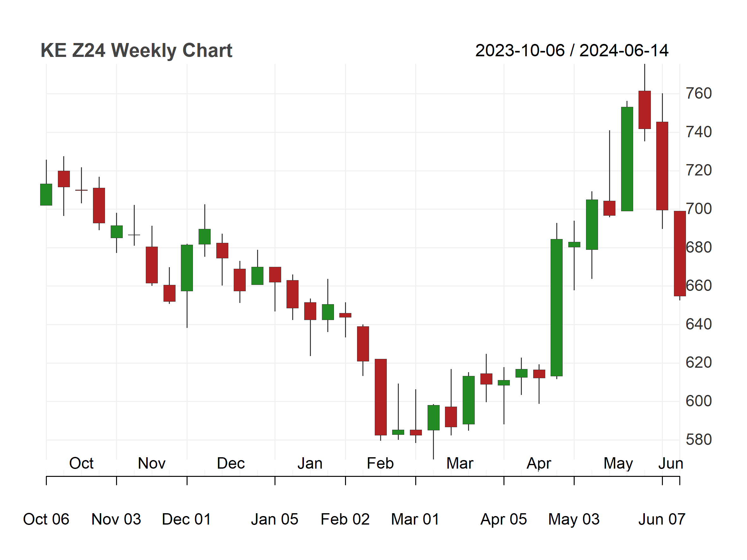Click the Oct 06 date label
This screenshot has height=560, width=747.
tap(46, 519)
